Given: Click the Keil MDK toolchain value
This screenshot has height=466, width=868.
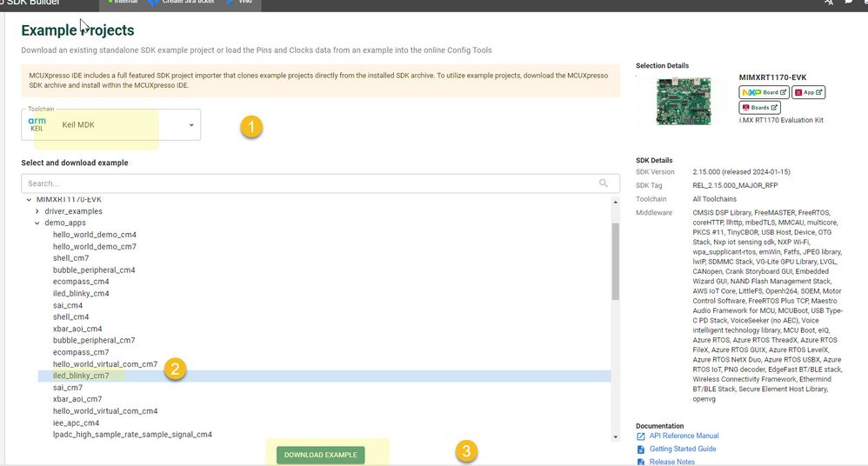Looking at the screenshot, I should click(x=78, y=124).
